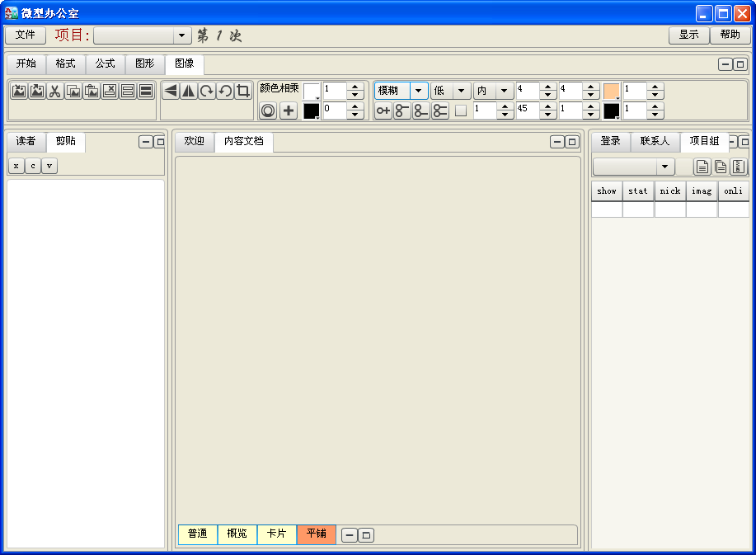Click the export image icon
The width and height of the screenshot is (756, 555).
click(37, 91)
